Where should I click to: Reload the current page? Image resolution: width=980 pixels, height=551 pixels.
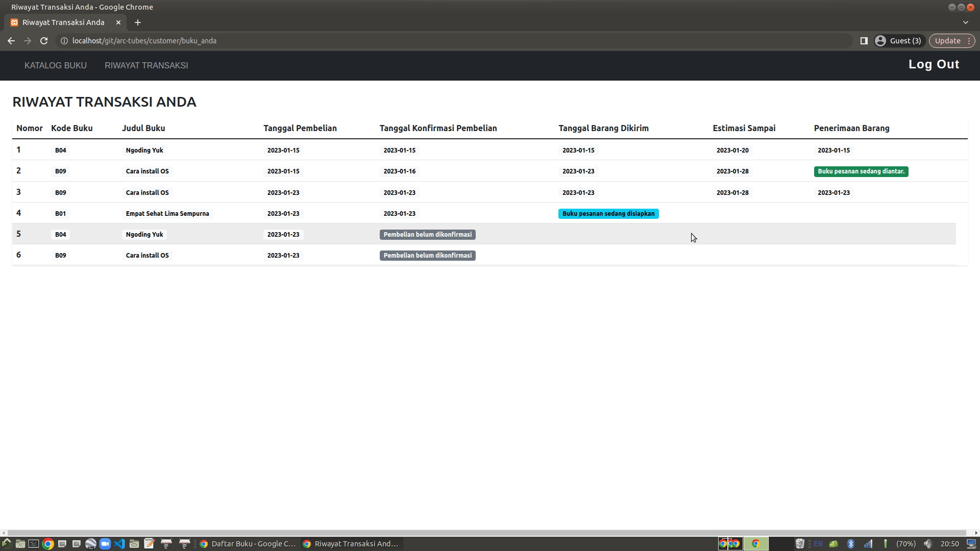coord(44,41)
